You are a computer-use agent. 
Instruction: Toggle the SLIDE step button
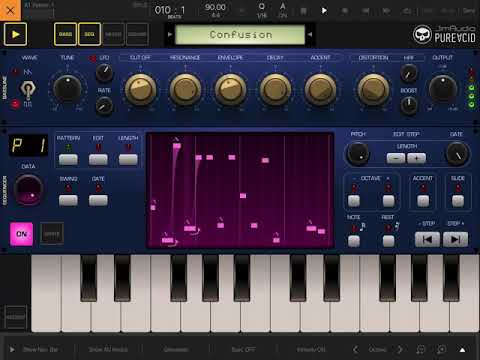tap(458, 201)
